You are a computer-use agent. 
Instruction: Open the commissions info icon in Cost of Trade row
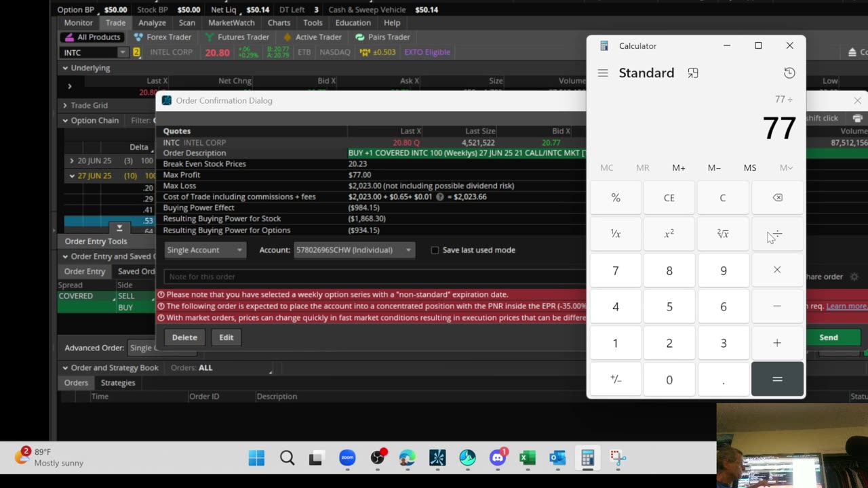click(439, 197)
